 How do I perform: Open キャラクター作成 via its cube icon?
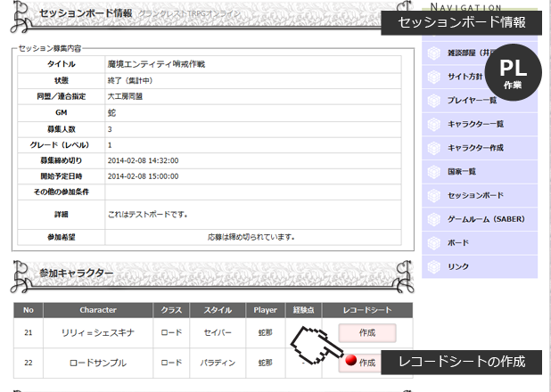(x=434, y=148)
